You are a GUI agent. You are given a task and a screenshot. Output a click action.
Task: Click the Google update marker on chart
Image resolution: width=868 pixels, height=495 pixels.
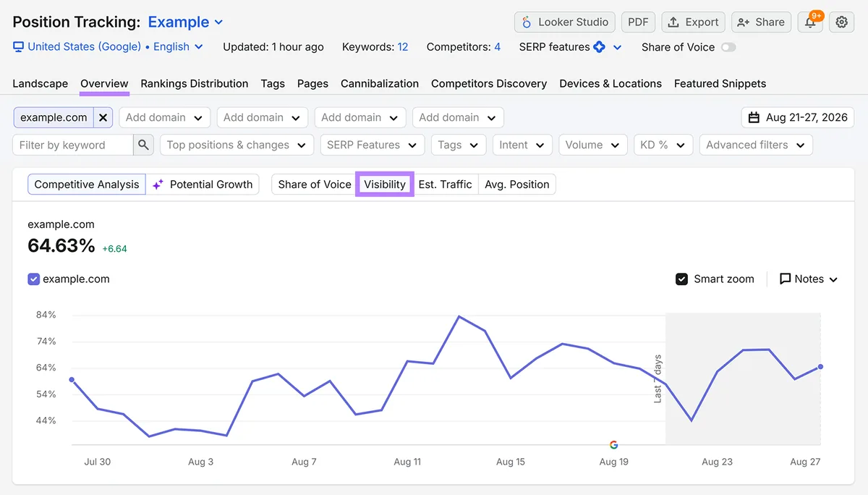613,445
